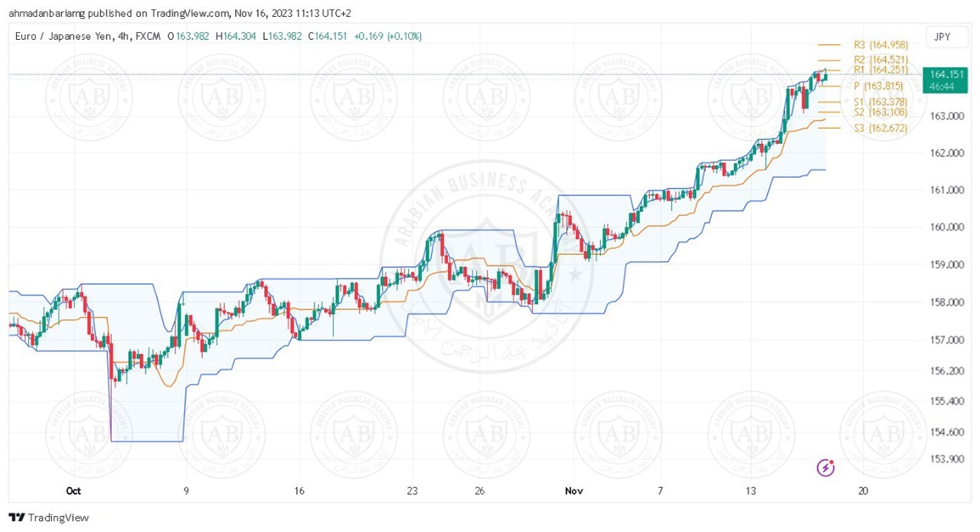Click the 13 date label on time axis
980x532 pixels.
751,491
